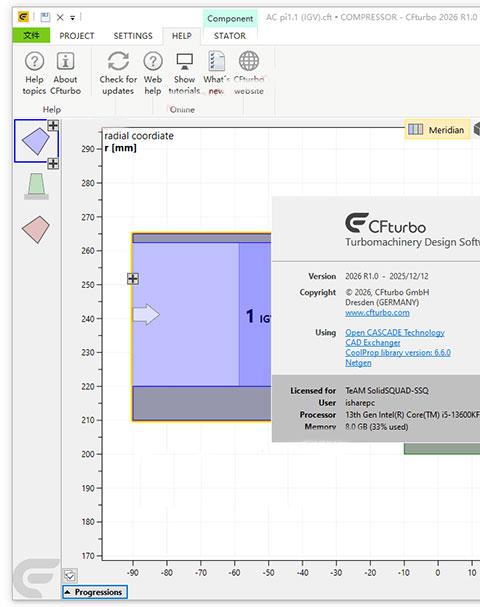Image resolution: width=480 pixels, height=607 pixels.
Task: Switch to Meridian view
Action: pos(438,130)
